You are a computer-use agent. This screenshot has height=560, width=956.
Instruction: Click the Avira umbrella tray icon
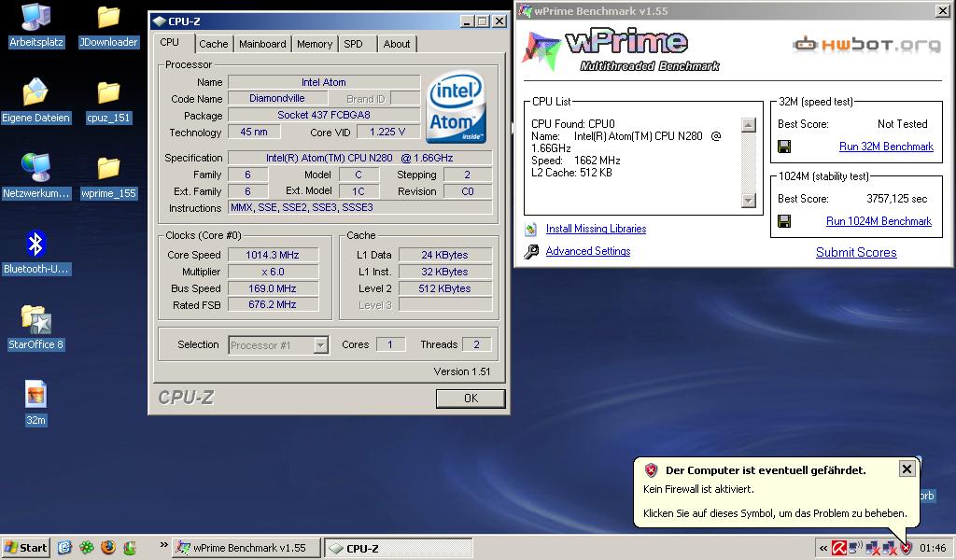tap(839, 548)
